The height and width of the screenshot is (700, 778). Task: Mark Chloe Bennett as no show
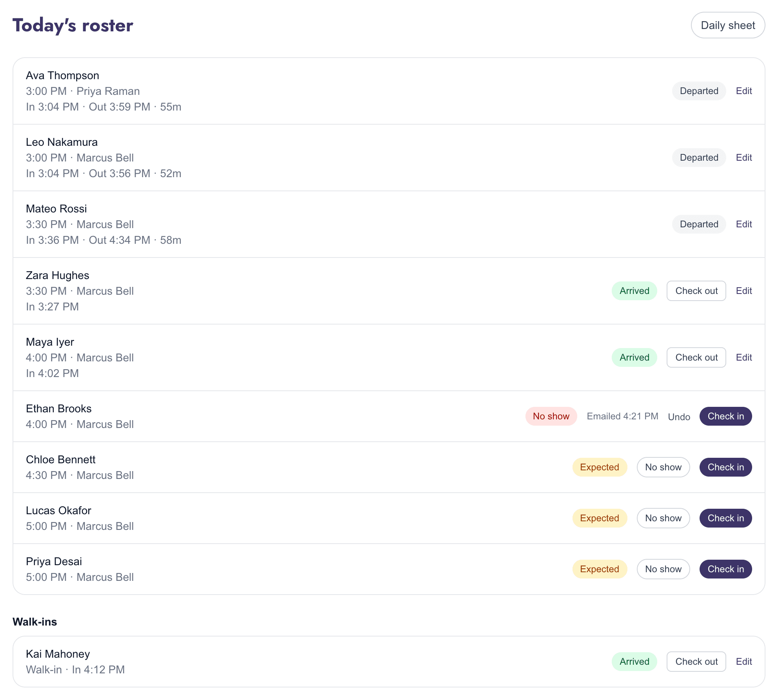pos(663,467)
